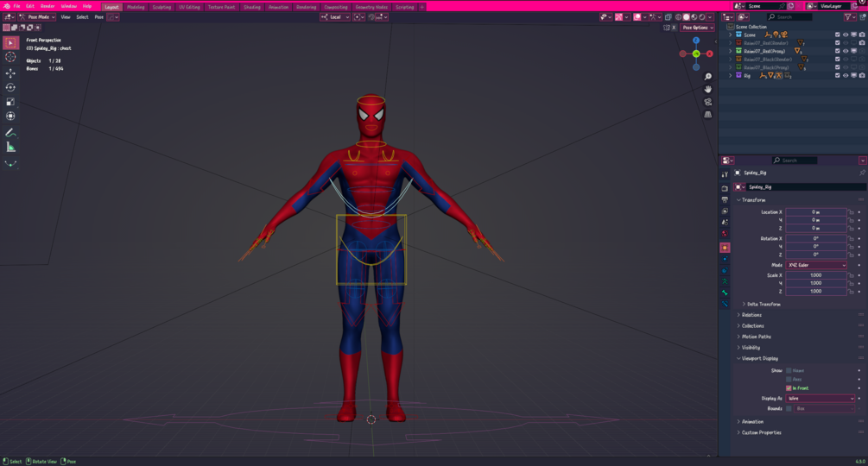Screen dimensions: 868x466
Task: Select the Breakdowner pose tool
Action: pyautogui.click(x=10, y=164)
